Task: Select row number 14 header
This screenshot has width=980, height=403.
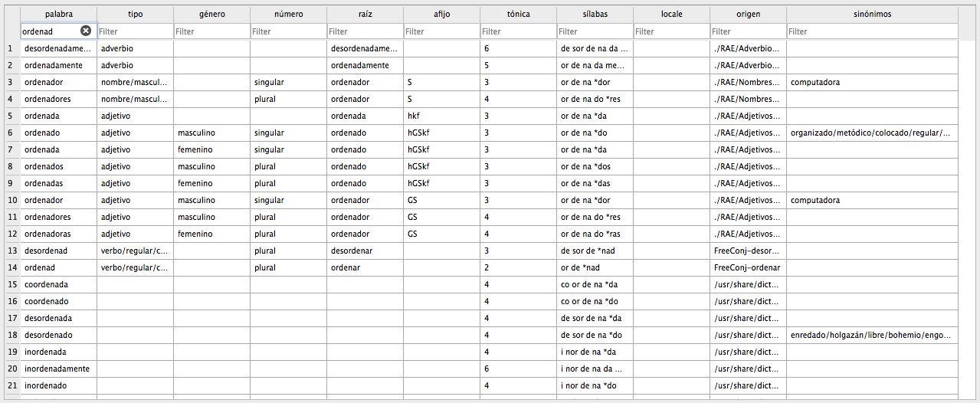Action: tap(11, 267)
